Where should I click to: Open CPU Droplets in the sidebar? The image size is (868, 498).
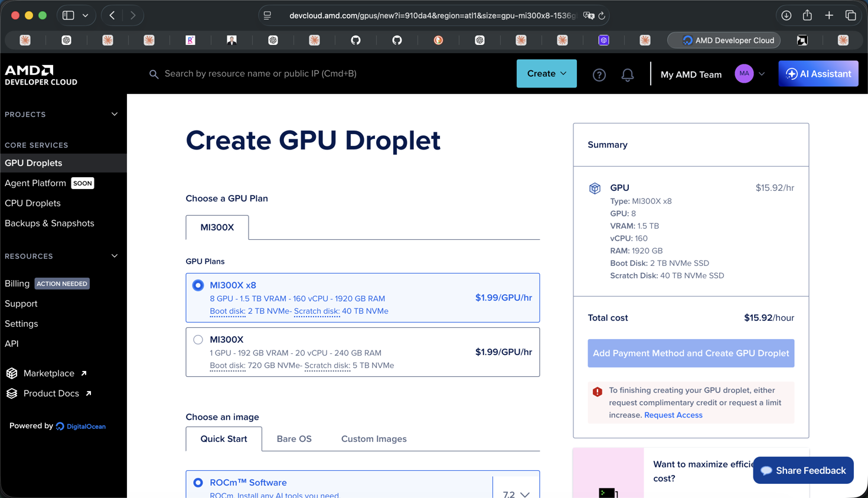(32, 203)
